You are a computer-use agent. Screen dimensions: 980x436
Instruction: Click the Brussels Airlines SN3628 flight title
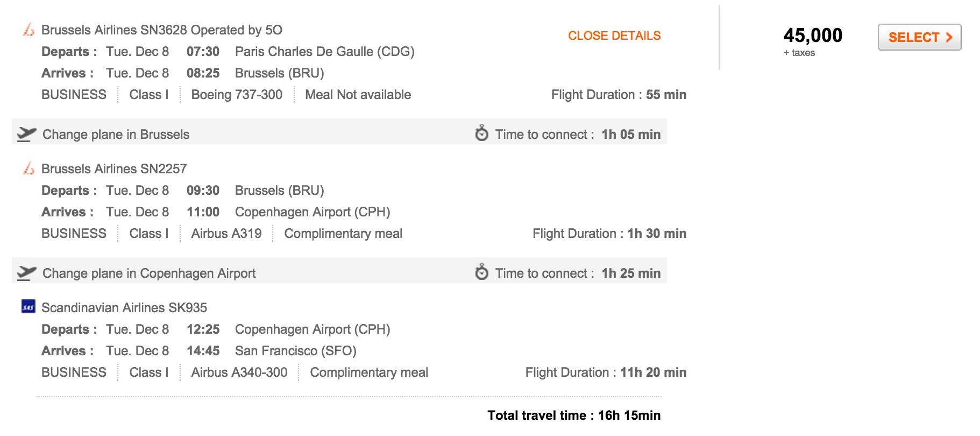[161, 30]
